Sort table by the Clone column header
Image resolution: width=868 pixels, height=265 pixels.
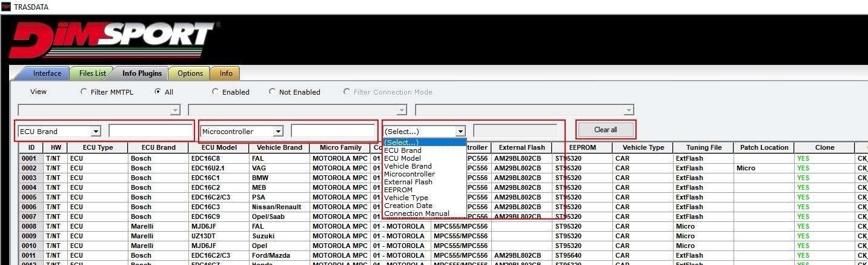[824, 147]
